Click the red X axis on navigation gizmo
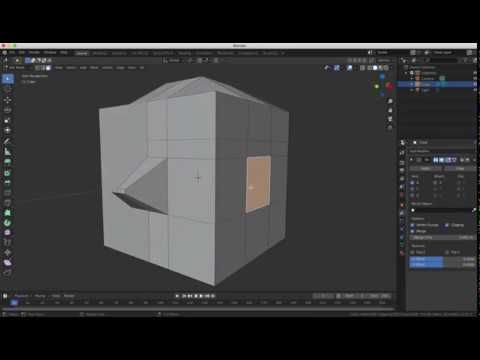Image resolution: width=480 pixels, height=360 pixels. tap(390, 86)
